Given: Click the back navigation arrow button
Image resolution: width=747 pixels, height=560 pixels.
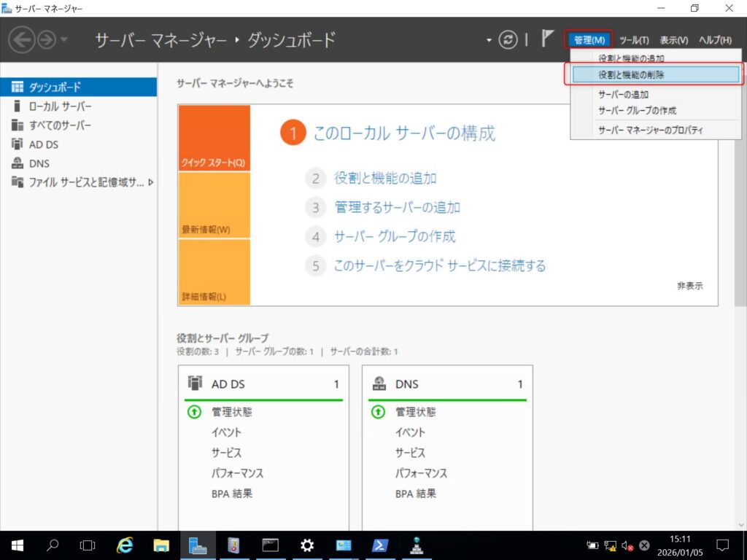Looking at the screenshot, I should [x=21, y=40].
